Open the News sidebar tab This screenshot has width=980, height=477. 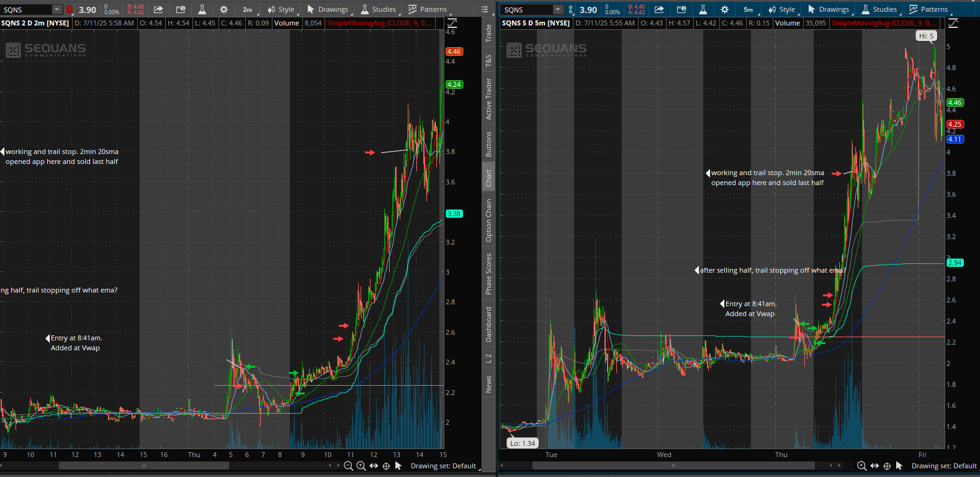point(488,384)
